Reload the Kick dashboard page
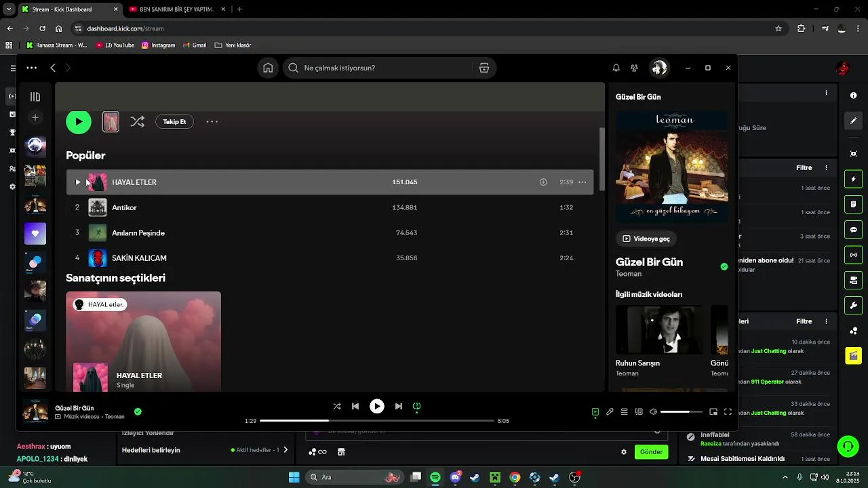 click(x=42, y=28)
